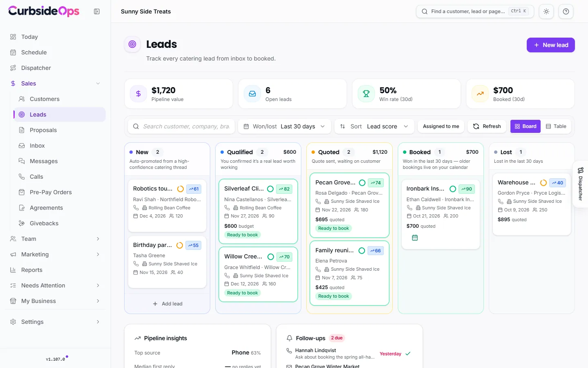Open the Customers page
The image size is (588, 368).
tap(60, 99)
